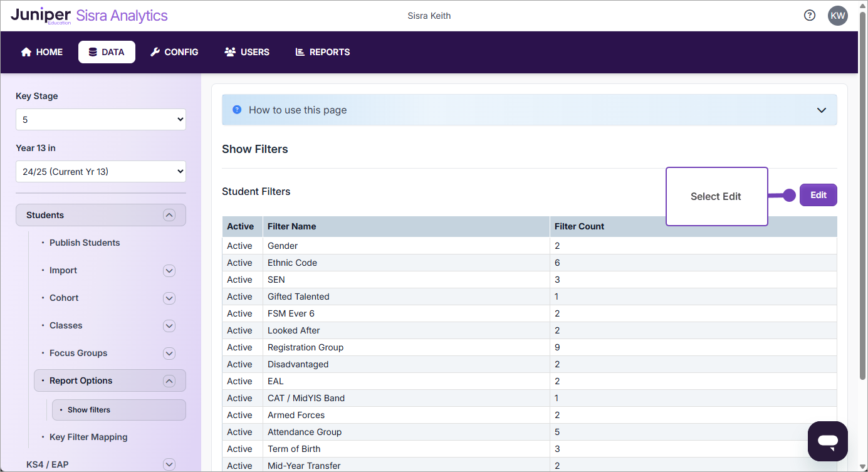Open the Users section icon
Image resolution: width=868 pixels, height=472 pixels.
coord(230,52)
